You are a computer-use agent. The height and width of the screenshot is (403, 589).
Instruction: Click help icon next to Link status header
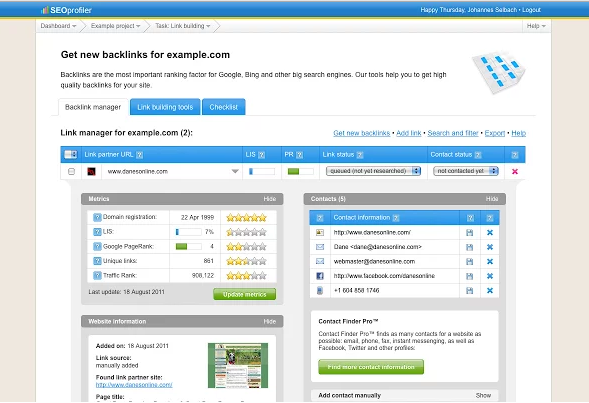tap(360, 155)
